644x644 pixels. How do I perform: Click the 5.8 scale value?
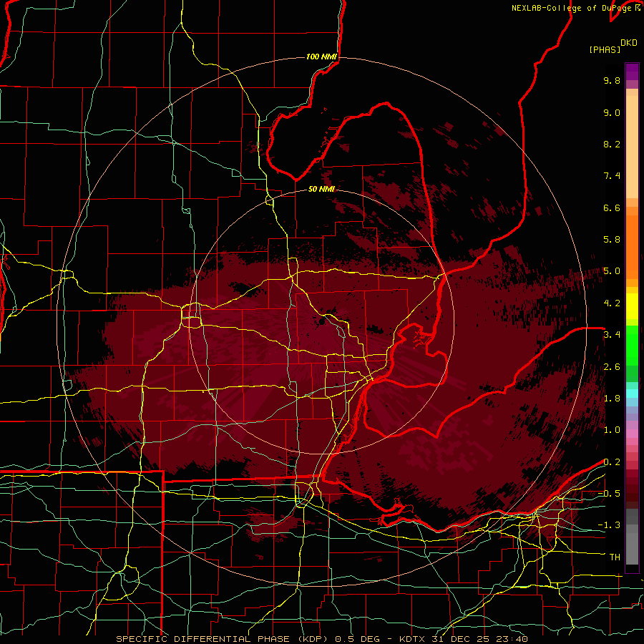612,240
